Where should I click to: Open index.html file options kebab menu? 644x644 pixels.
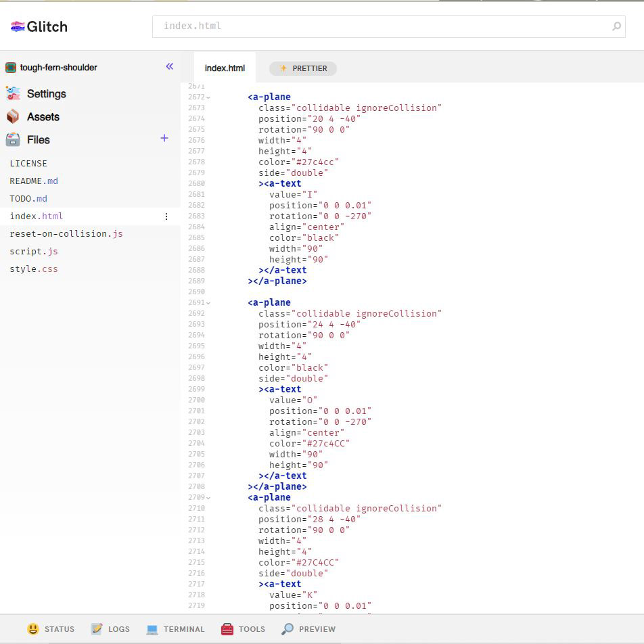166,216
